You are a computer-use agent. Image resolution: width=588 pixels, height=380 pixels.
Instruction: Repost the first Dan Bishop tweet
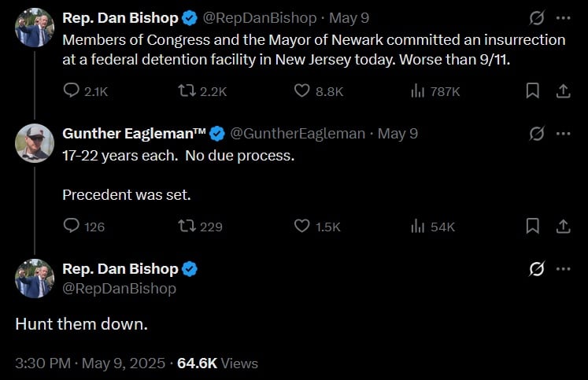point(187,91)
